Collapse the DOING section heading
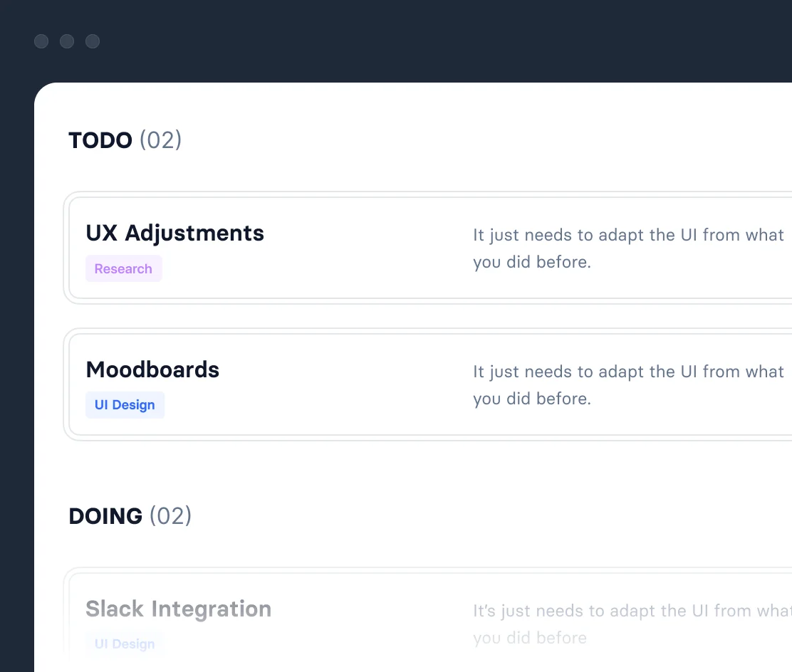Image resolution: width=792 pixels, height=672 pixels. tap(105, 516)
